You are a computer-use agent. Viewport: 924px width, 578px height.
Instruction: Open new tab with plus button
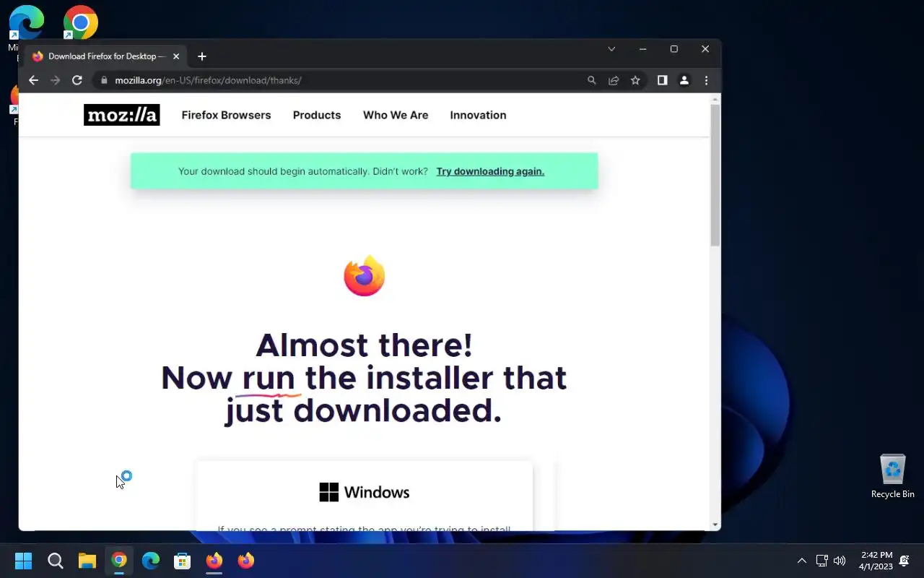[x=202, y=56]
